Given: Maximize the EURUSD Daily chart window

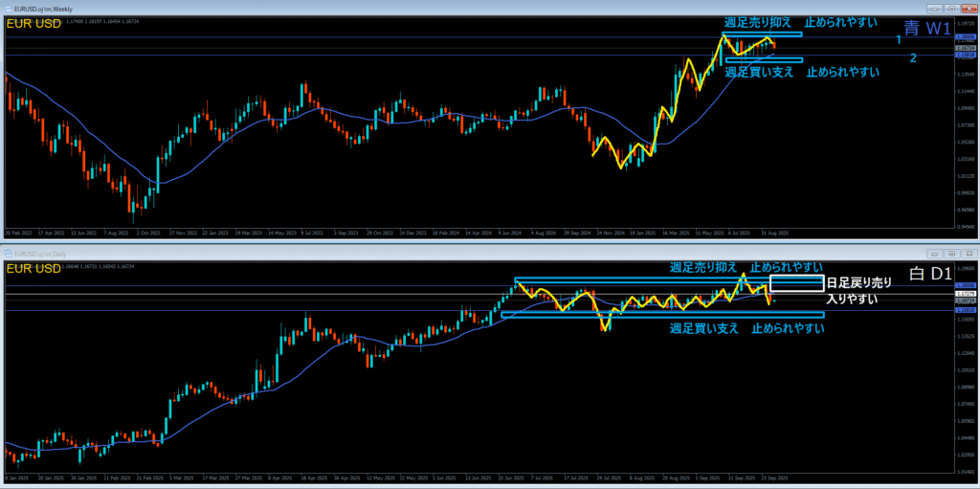Looking at the screenshot, I should (951, 254).
